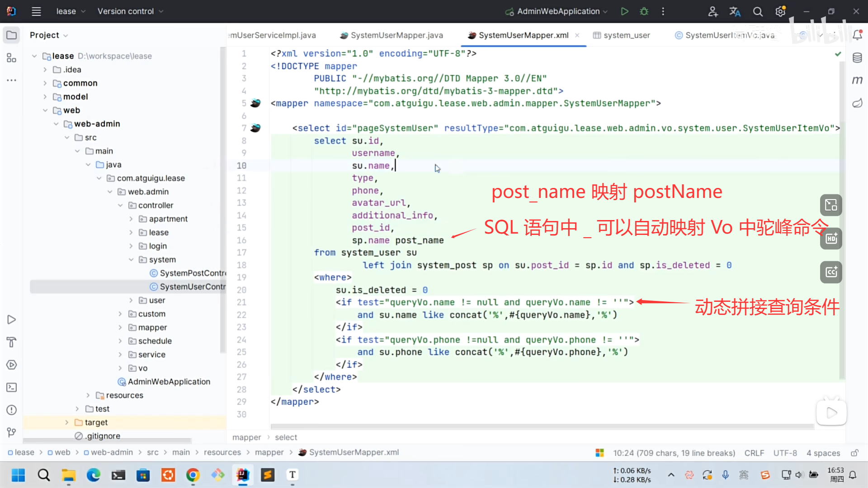Click the green Run button

click(x=624, y=11)
